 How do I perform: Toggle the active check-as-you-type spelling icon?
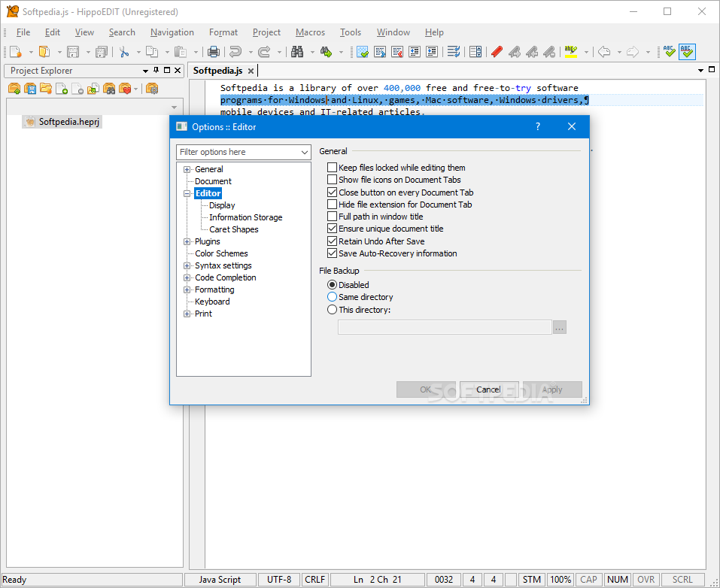[687, 51]
